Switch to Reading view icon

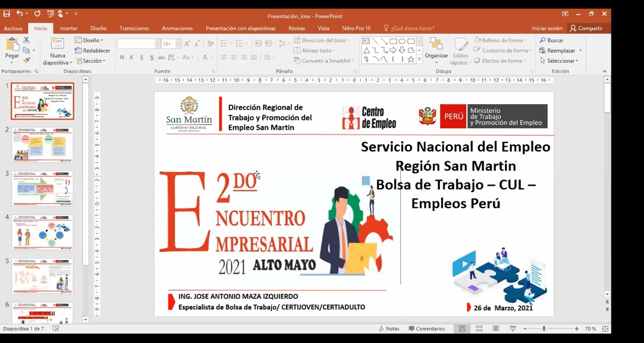pos(496,328)
